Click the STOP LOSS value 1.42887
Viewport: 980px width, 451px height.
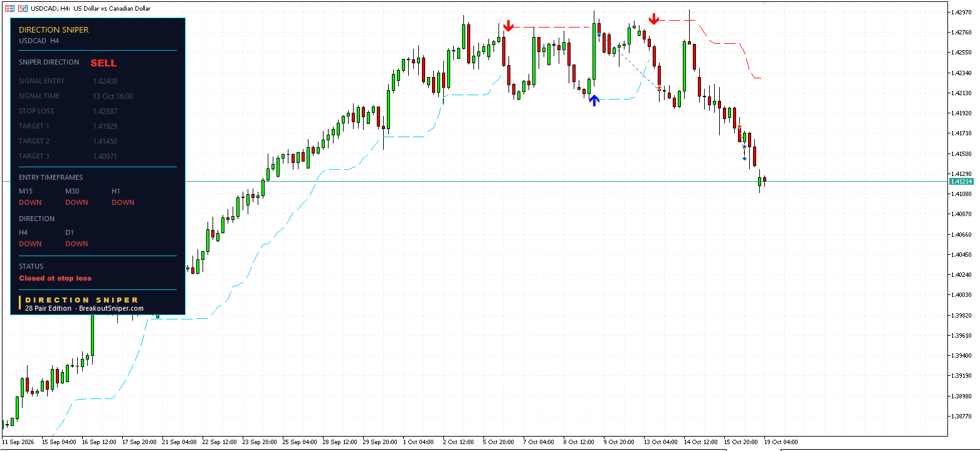[105, 111]
